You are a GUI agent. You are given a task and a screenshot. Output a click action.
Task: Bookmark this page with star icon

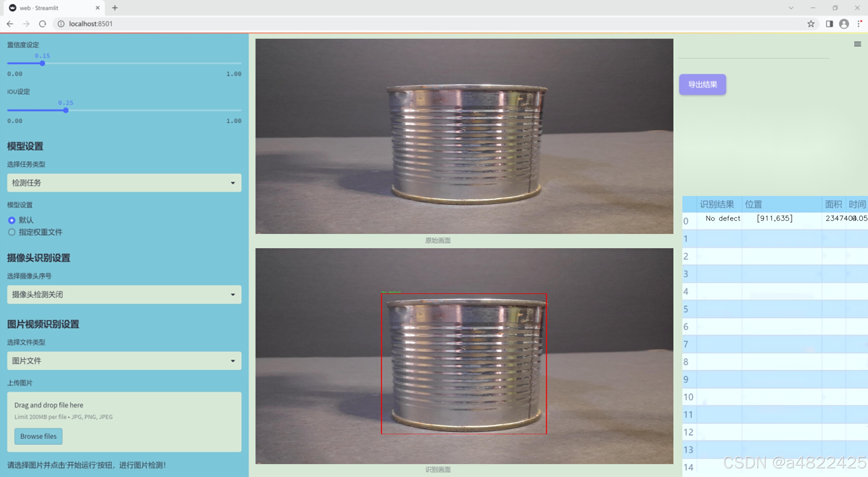click(811, 24)
